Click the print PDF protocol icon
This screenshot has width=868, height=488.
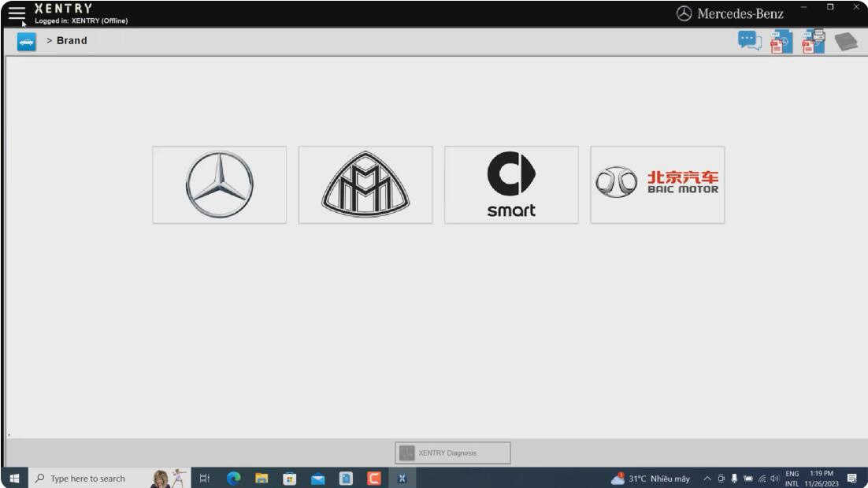tap(814, 42)
